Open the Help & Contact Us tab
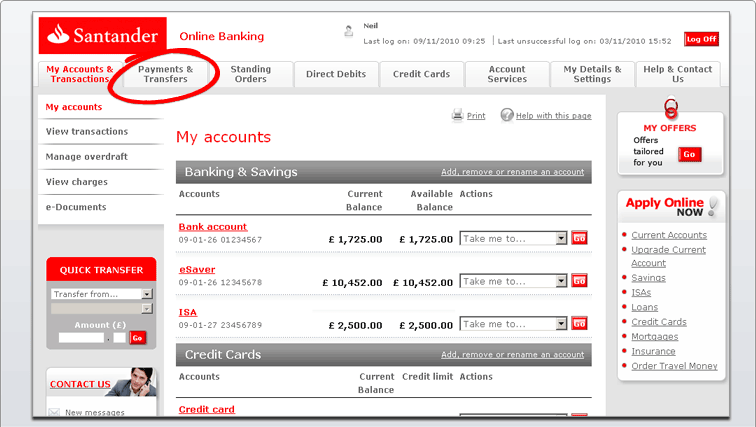 click(678, 74)
